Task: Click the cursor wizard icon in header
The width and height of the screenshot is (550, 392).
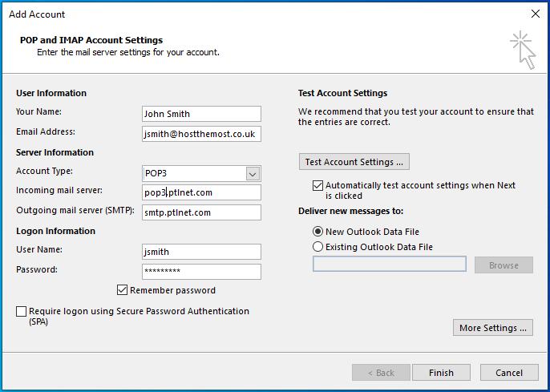Action: click(522, 49)
